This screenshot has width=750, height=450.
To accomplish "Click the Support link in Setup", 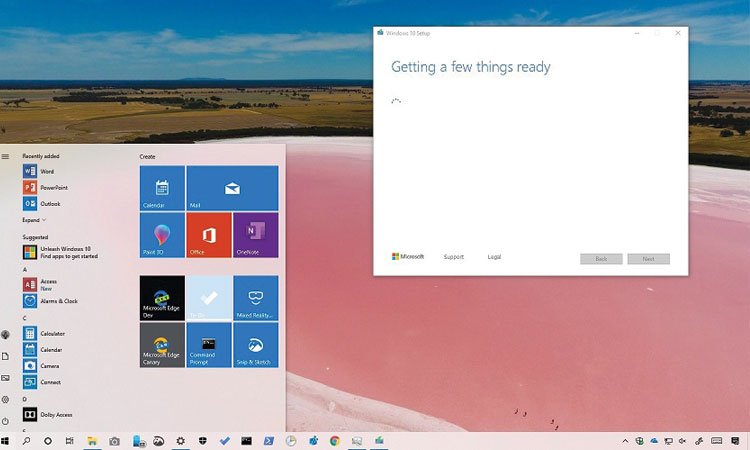I will pos(453,257).
